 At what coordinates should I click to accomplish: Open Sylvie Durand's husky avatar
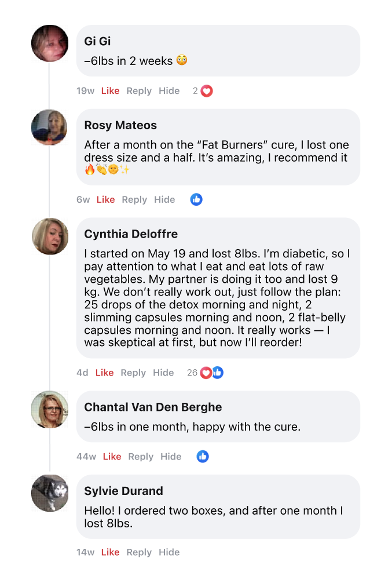[x=50, y=493]
